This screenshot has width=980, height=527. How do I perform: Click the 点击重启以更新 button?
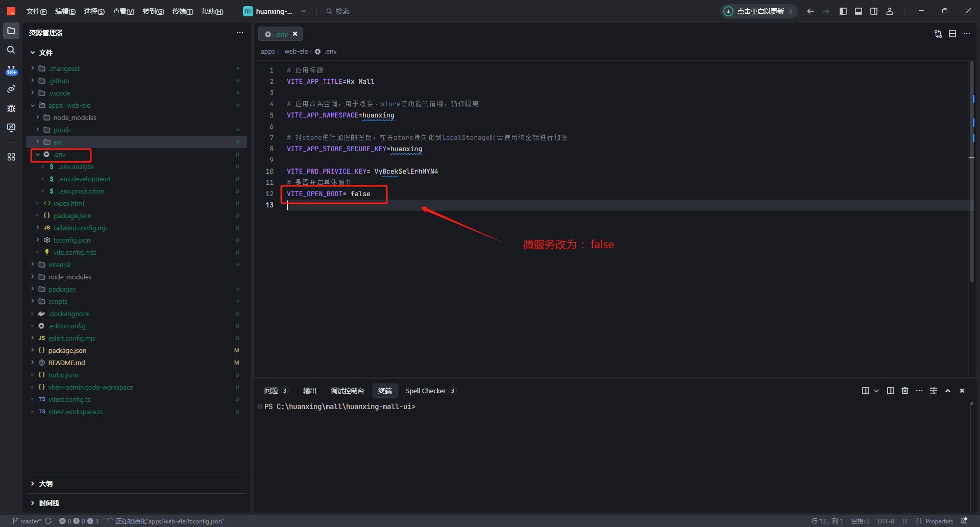pyautogui.click(x=759, y=11)
